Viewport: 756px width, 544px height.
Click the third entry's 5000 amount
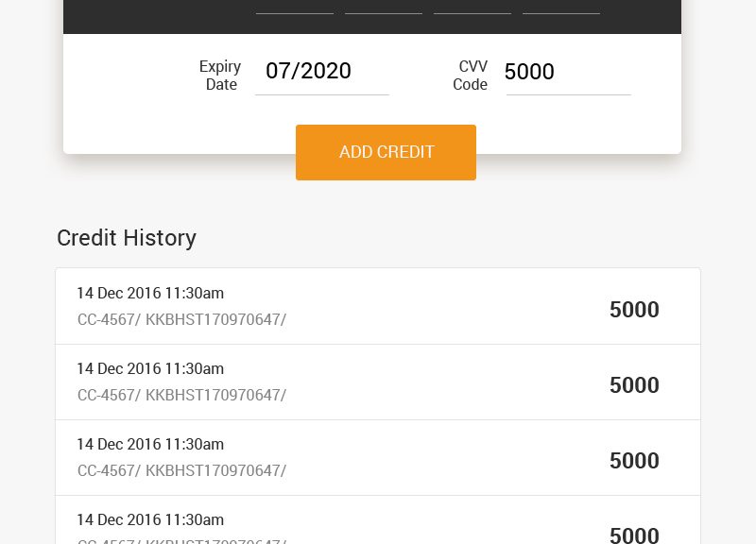634,461
